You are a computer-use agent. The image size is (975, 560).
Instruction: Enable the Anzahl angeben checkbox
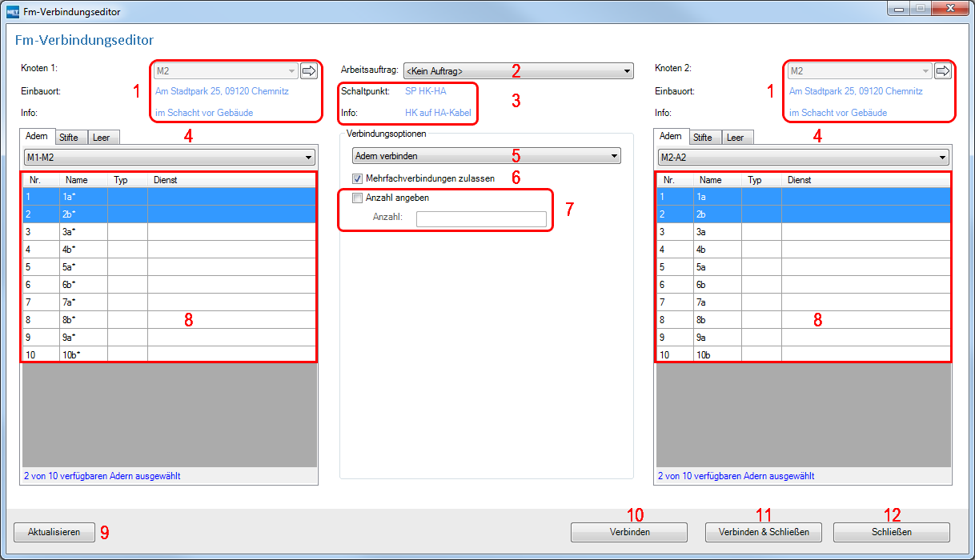click(358, 198)
